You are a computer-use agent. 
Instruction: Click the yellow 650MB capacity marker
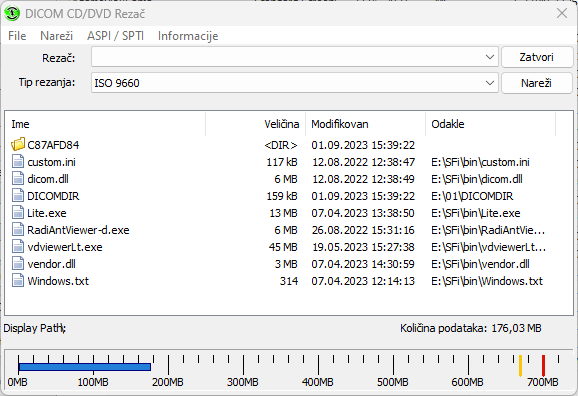pos(520,365)
